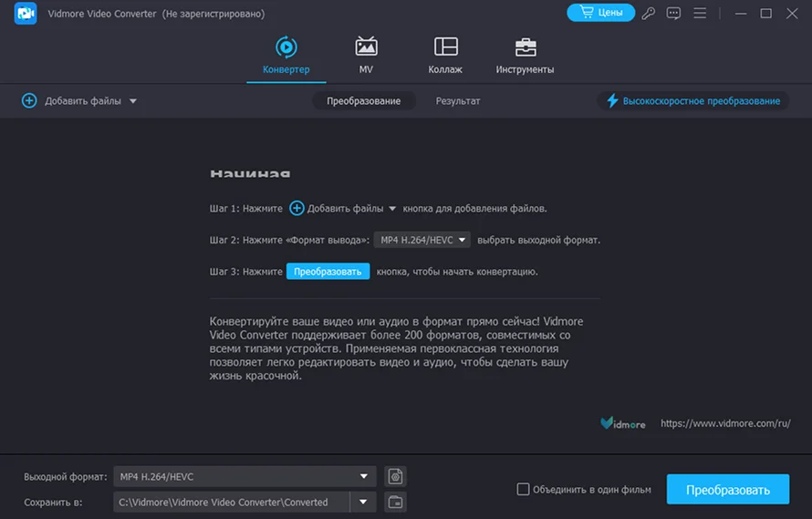Enable Объединить в один фильм checkbox

click(523, 489)
